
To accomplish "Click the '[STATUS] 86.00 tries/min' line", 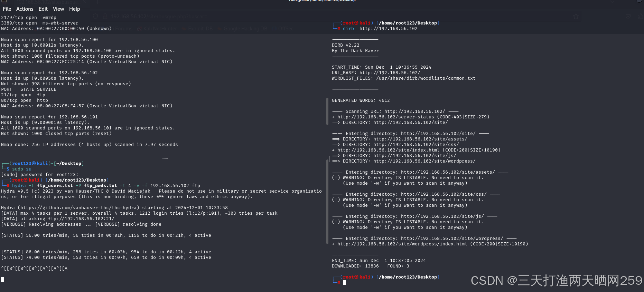I will (106, 252).
